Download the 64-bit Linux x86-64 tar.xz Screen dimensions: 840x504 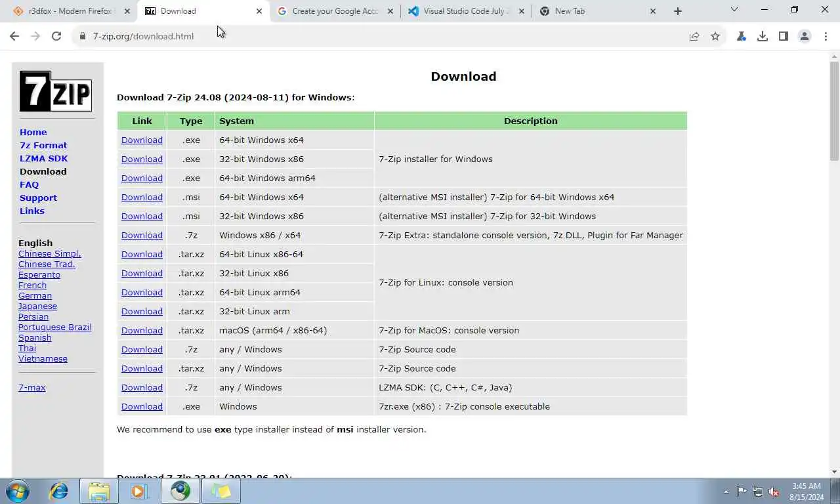142,254
